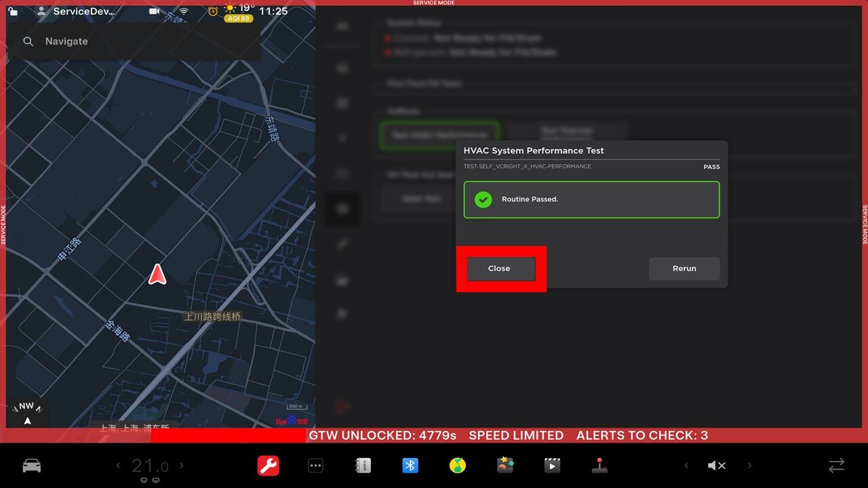The width and height of the screenshot is (868, 488).
Task: Rerun the HVAC System Performance Test
Action: pyautogui.click(x=684, y=268)
